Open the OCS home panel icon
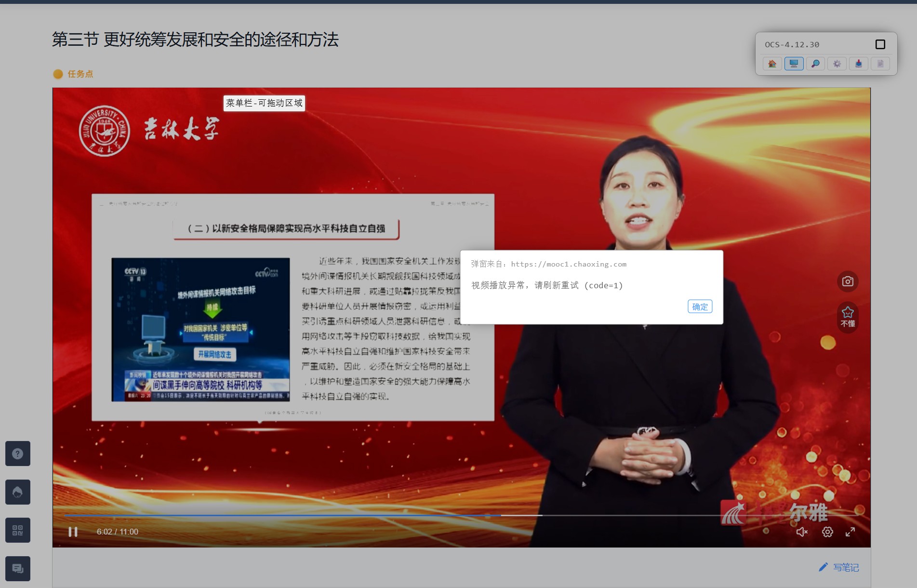The width and height of the screenshot is (917, 588). tap(772, 63)
